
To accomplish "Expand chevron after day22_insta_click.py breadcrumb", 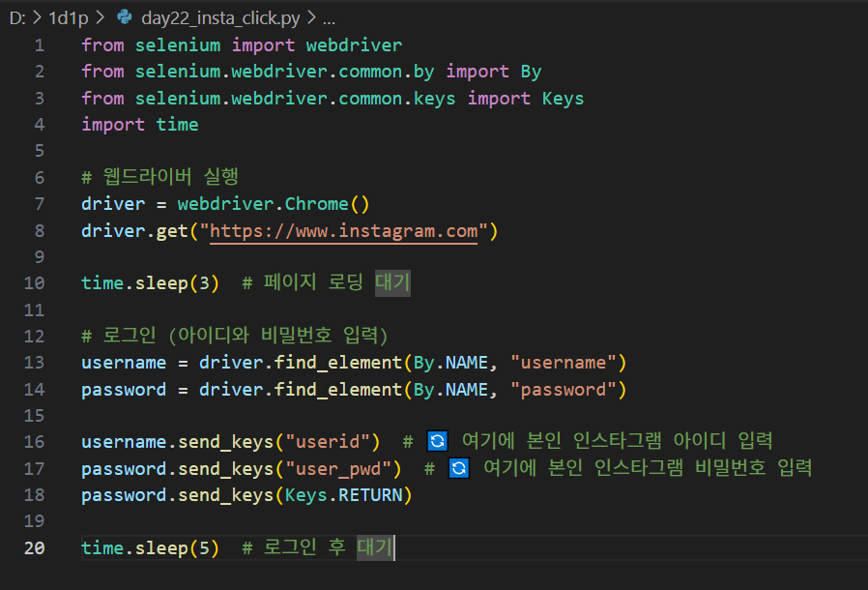I will 311,17.
